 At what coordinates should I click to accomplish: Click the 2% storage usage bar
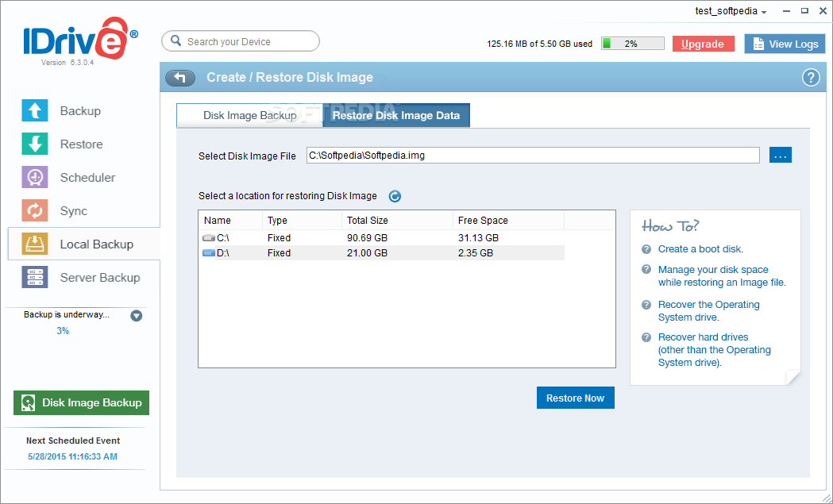(x=633, y=44)
